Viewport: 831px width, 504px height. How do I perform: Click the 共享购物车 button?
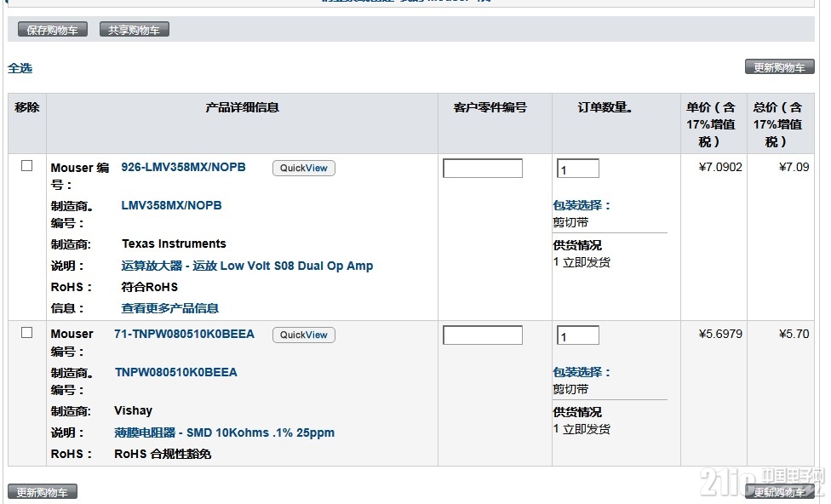[x=134, y=30]
